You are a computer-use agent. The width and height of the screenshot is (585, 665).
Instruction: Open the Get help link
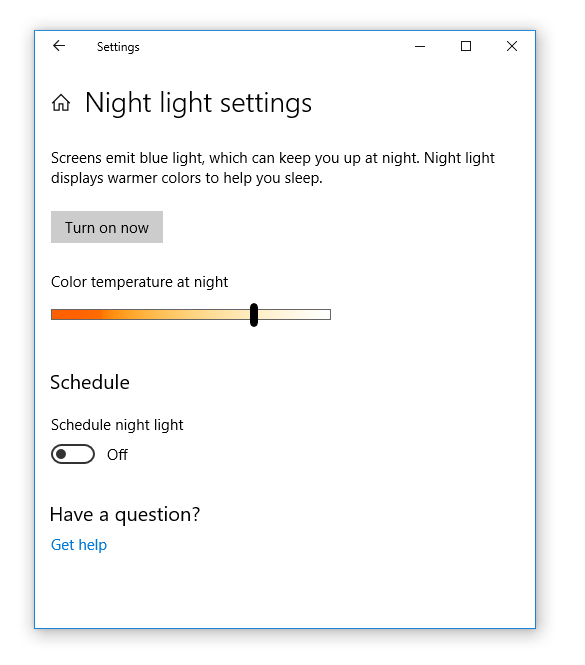click(x=79, y=545)
